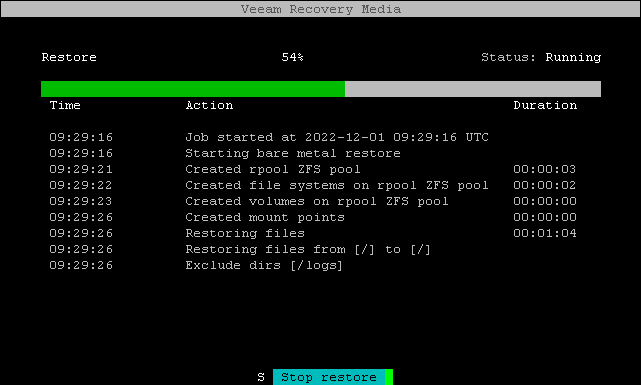Click the 09:29:22 timestamp

(x=81, y=185)
